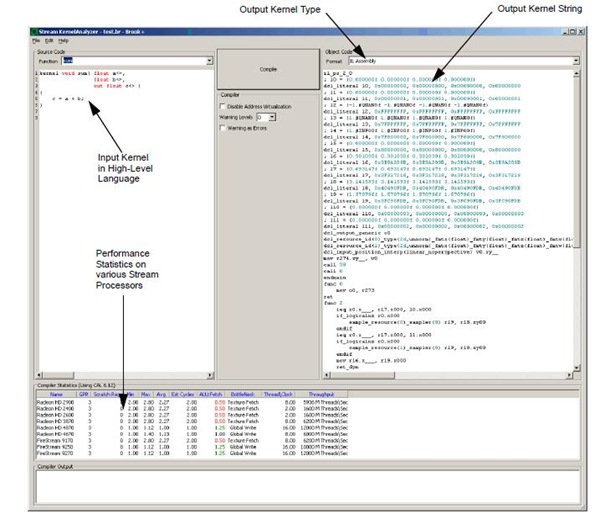Click the source code scroll-left arrow
The width and height of the screenshot is (600, 519).
[39, 375]
